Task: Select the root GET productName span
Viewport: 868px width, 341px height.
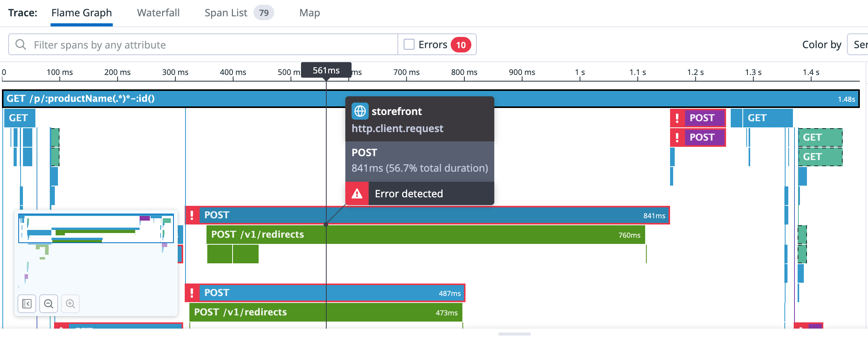Action: (233, 99)
